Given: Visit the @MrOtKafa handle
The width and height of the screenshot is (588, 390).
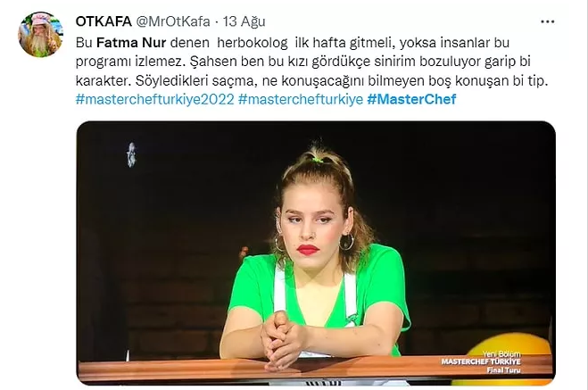Looking at the screenshot, I should pyautogui.click(x=172, y=21).
